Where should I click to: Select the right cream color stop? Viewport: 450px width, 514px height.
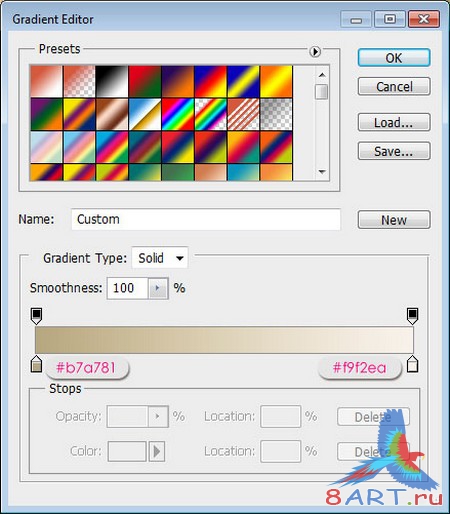[x=412, y=364]
